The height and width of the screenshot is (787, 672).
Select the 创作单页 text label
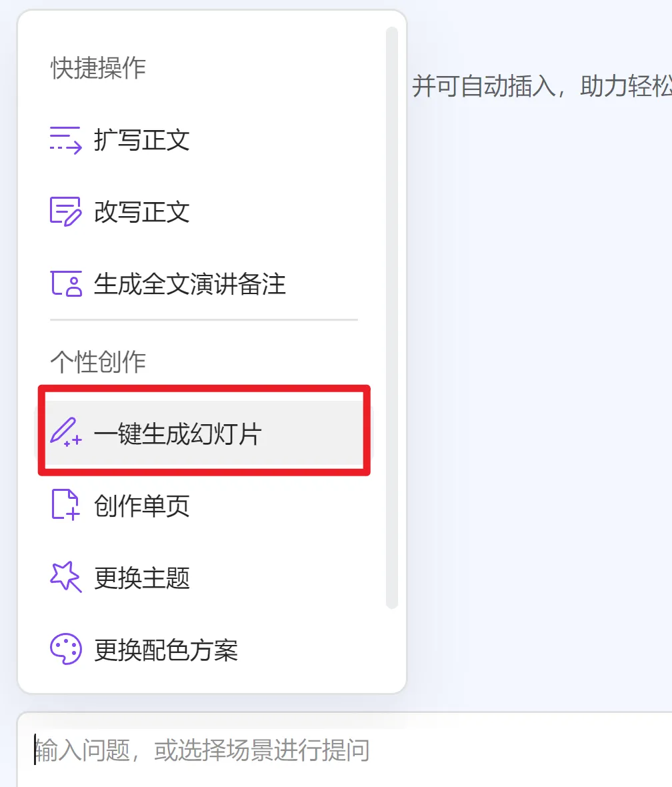click(x=142, y=506)
